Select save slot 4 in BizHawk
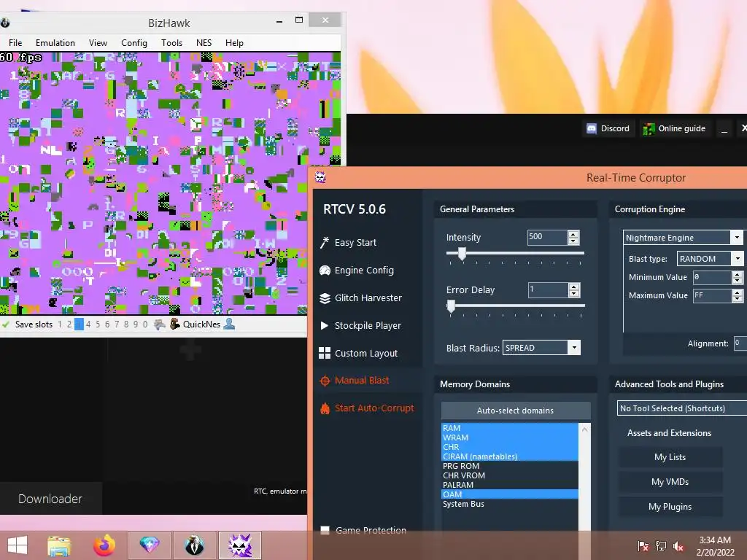The image size is (747, 560). tap(88, 324)
